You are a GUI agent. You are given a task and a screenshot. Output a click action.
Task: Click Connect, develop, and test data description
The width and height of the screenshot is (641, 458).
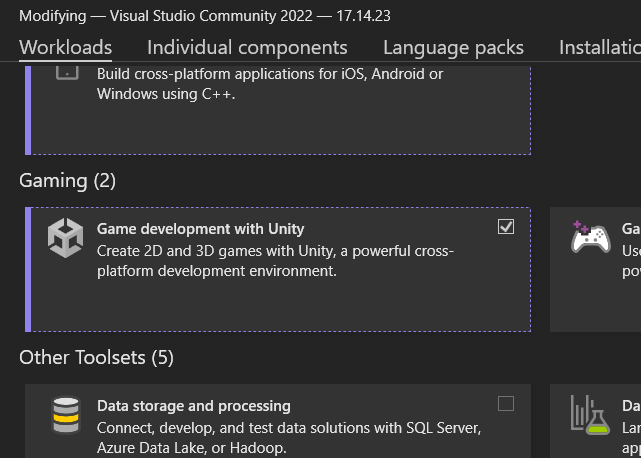click(x=289, y=438)
